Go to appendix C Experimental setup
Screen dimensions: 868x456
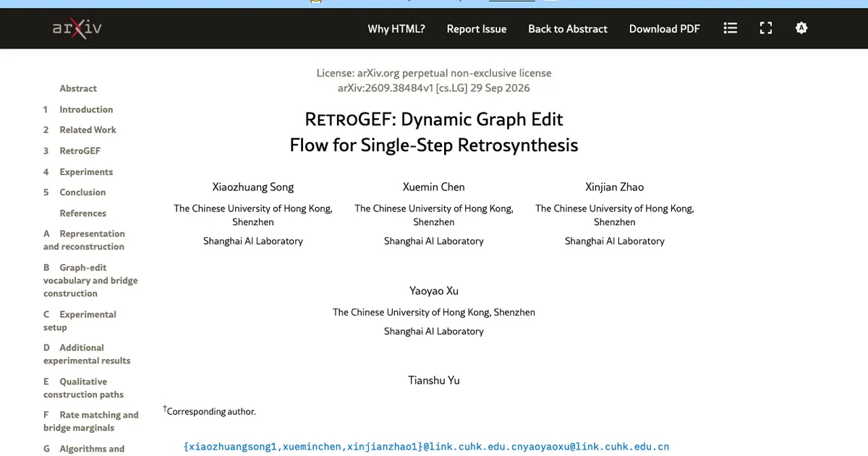(x=80, y=321)
